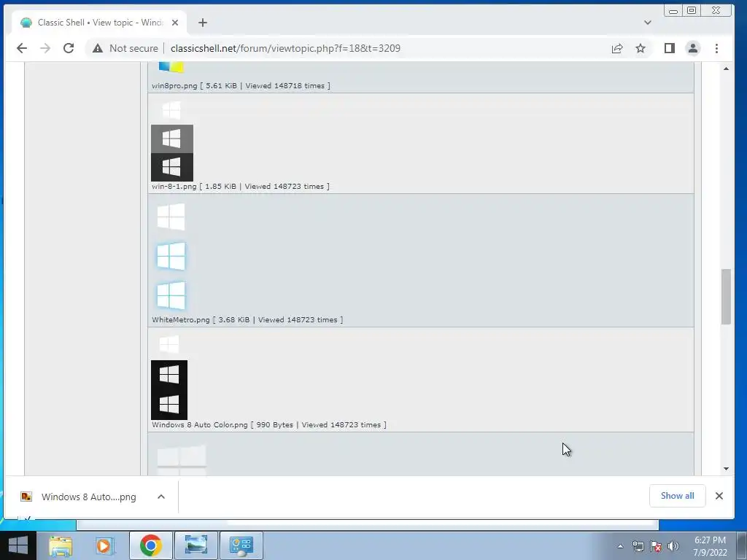Viewport: 747px width, 560px height.
Task: Open Chrome side panel icon
Action: (x=670, y=48)
